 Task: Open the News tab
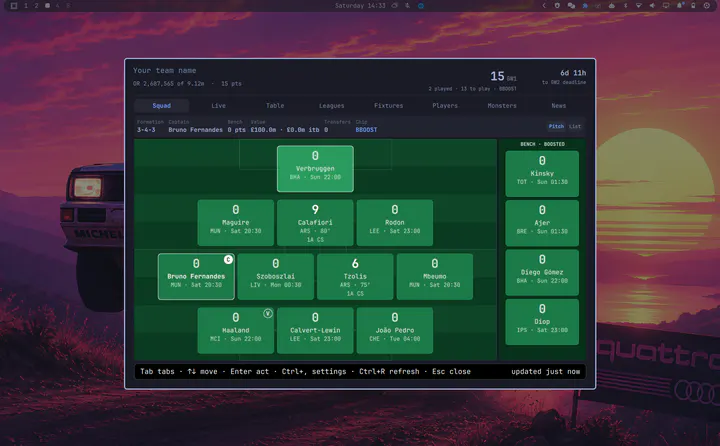click(558, 106)
